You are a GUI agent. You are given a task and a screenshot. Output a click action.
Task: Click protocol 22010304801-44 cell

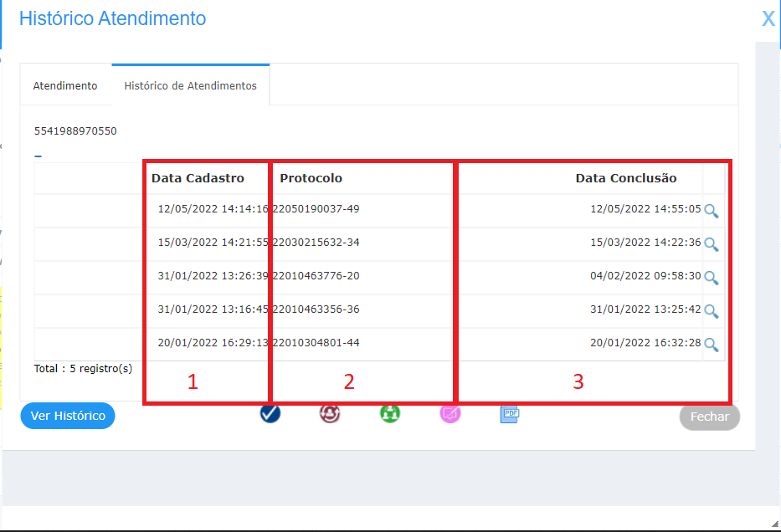[x=316, y=342]
